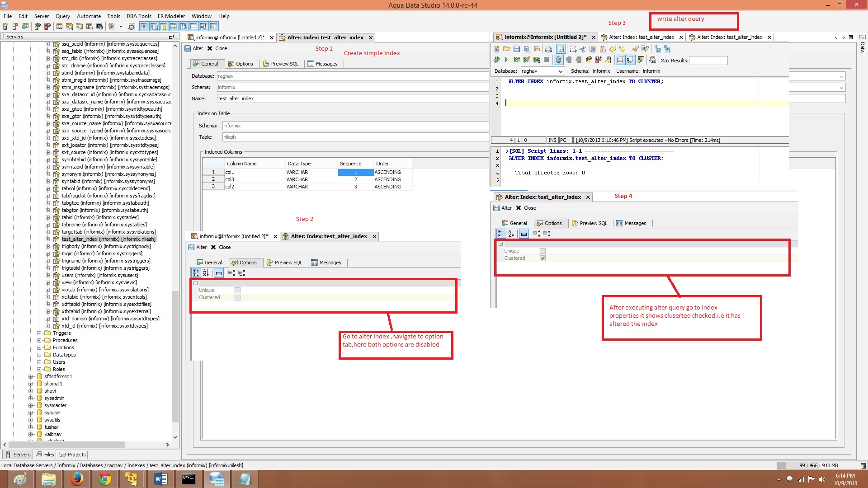Viewport: 868px width, 488px height.
Task: Click the alphabetical sort icon in Options panel
Action: 206,273
